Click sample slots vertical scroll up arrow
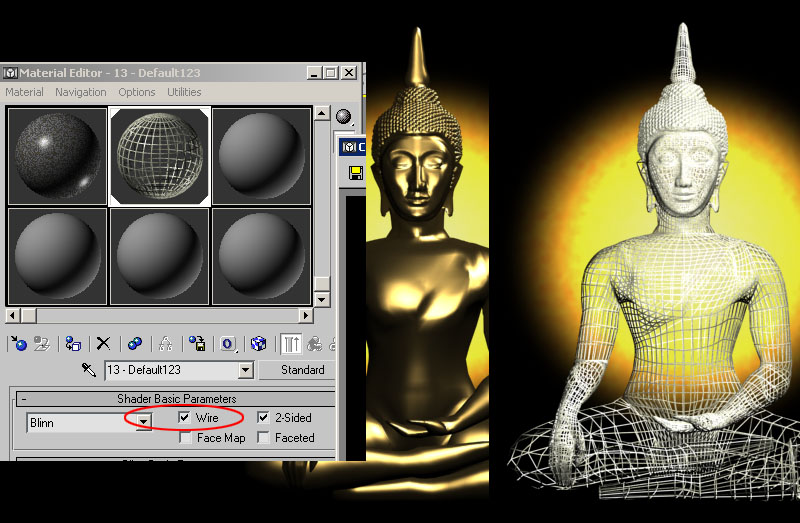The width and height of the screenshot is (800, 523). [322, 113]
